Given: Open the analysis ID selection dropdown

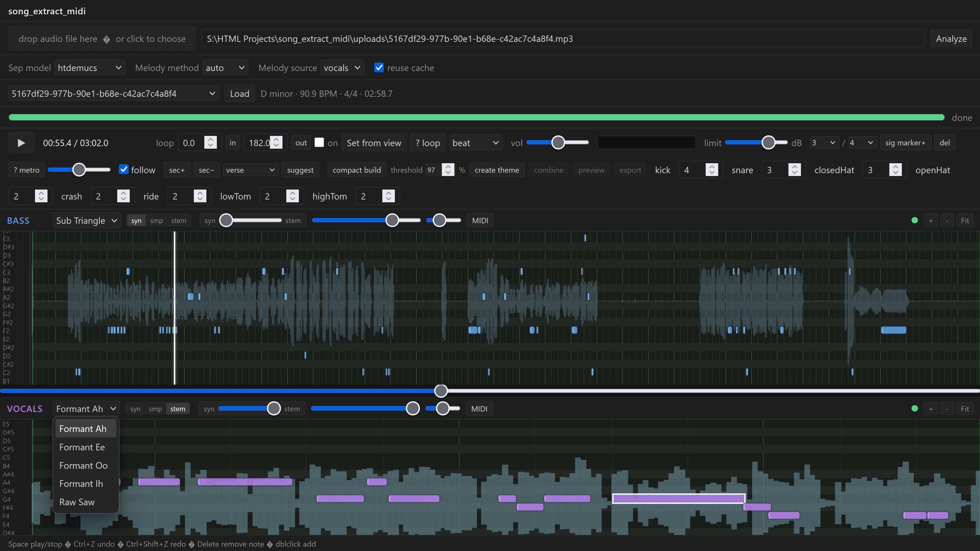Looking at the screenshot, I should [113, 93].
